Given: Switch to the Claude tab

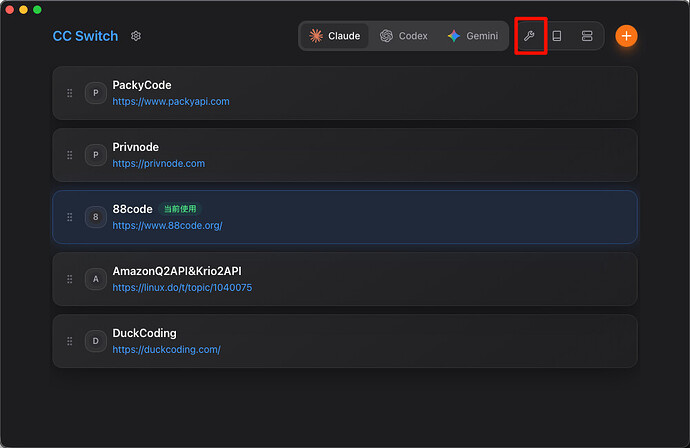Looking at the screenshot, I should [x=335, y=36].
